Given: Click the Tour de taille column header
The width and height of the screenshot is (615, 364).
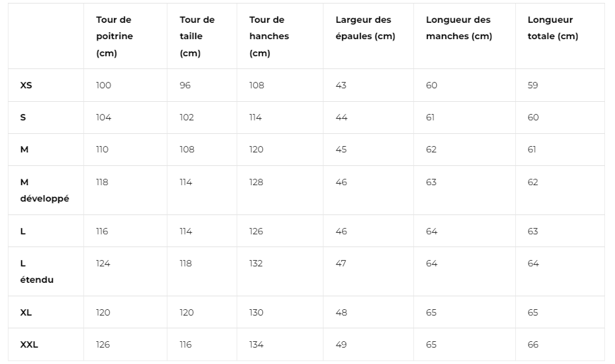Looking at the screenshot, I should (197, 36).
